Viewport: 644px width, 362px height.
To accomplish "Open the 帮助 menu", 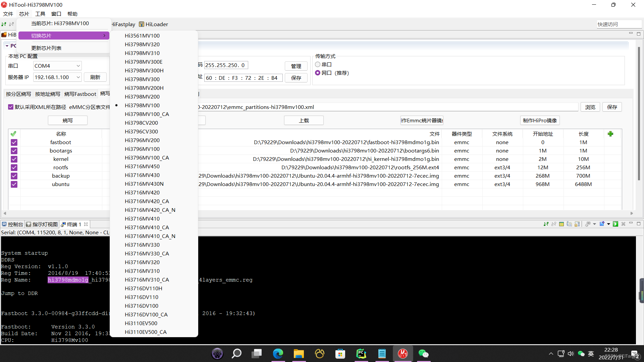I will tap(72, 14).
